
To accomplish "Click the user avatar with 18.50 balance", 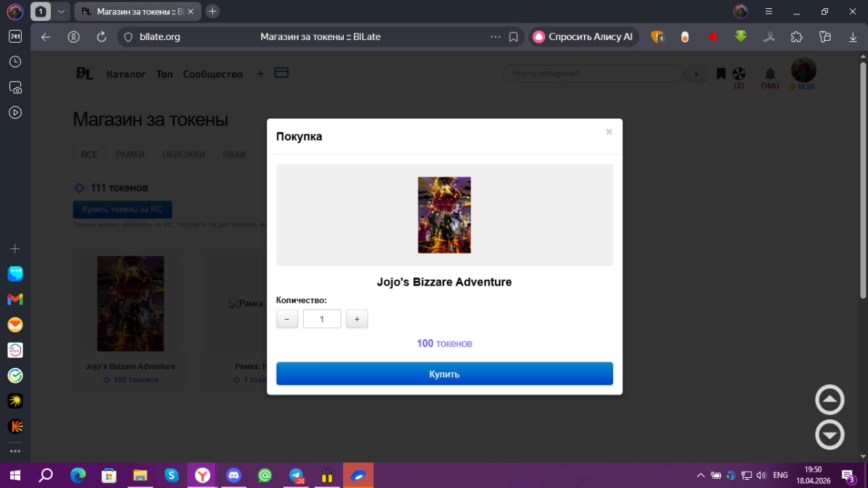I will pyautogui.click(x=804, y=71).
